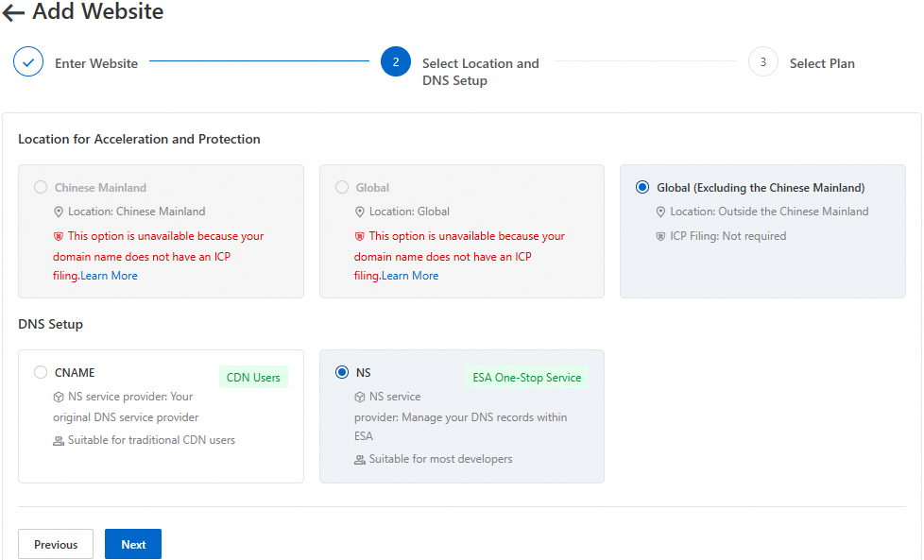924x560 pixels.
Task: Click the CDN Users badge
Action: pos(253,377)
